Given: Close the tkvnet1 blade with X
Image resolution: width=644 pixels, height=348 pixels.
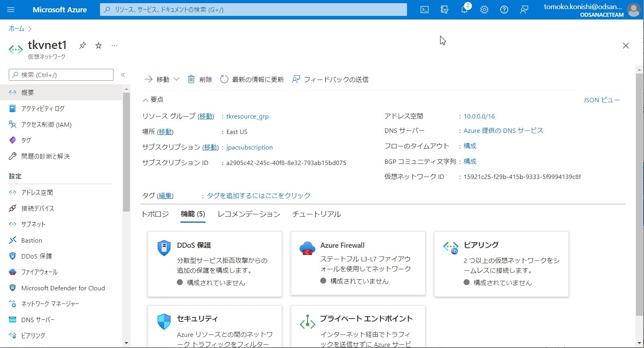Looking at the screenshot, I should click(626, 46).
